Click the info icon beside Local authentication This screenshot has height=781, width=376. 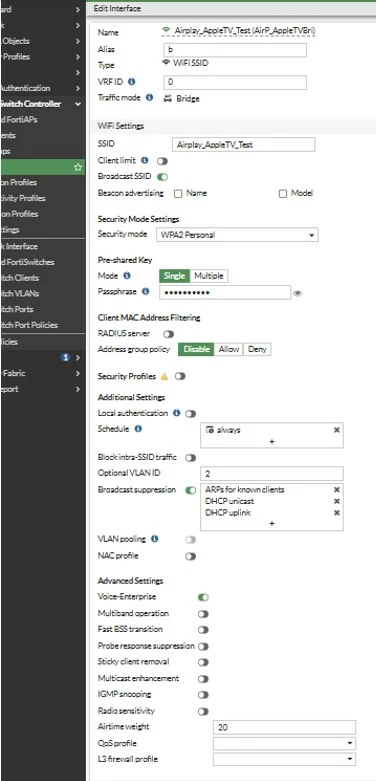176,413
